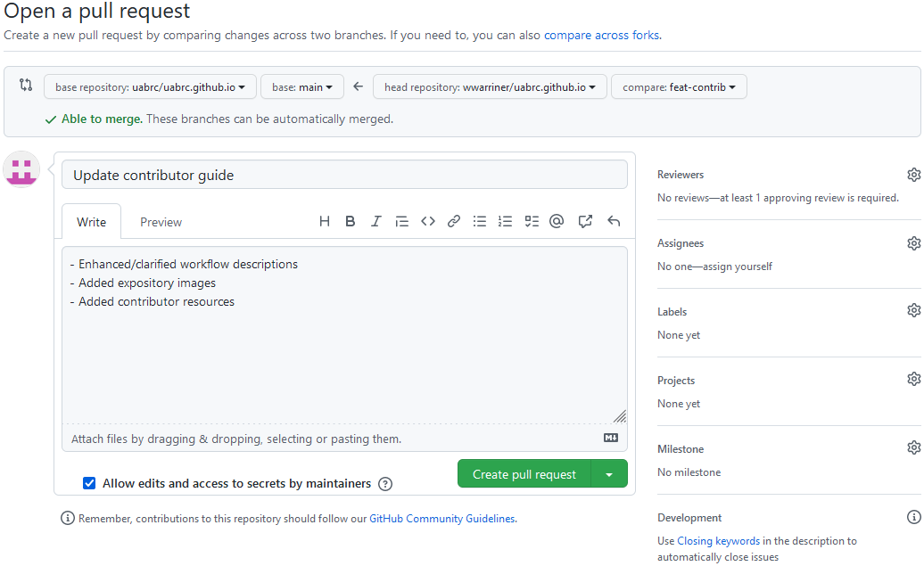Click the Create pull request button
The image size is (924, 566).
tap(524, 474)
